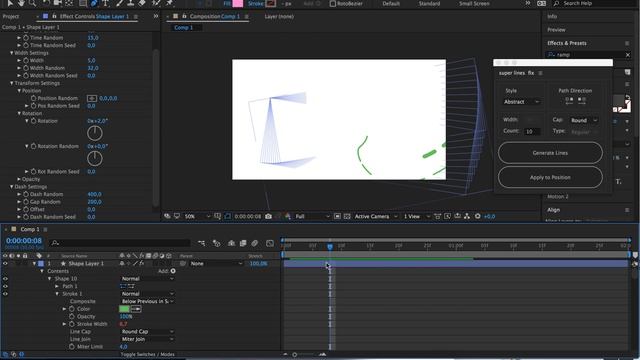Open the Line Cap Round Cap dropdown
640x360 pixels.
(x=147, y=332)
